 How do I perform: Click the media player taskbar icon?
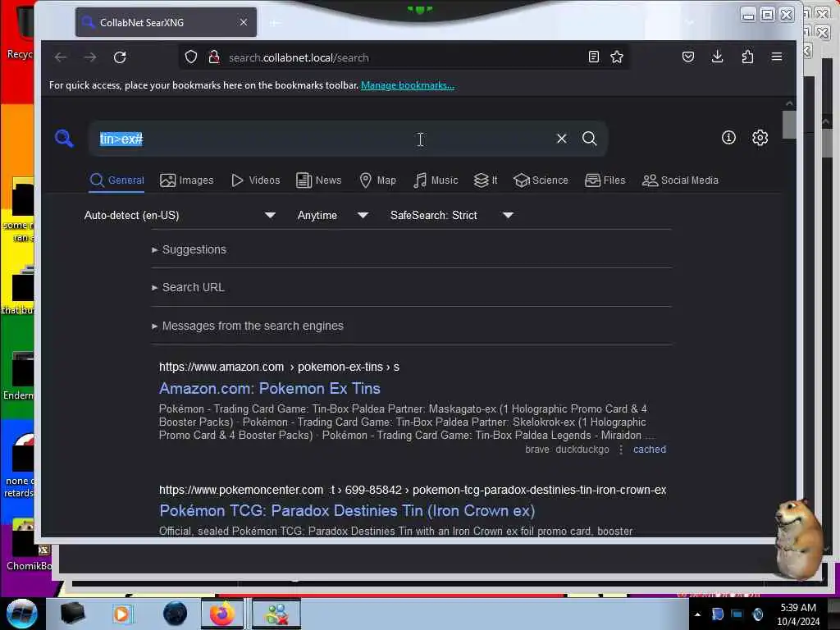tap(121, 614)
